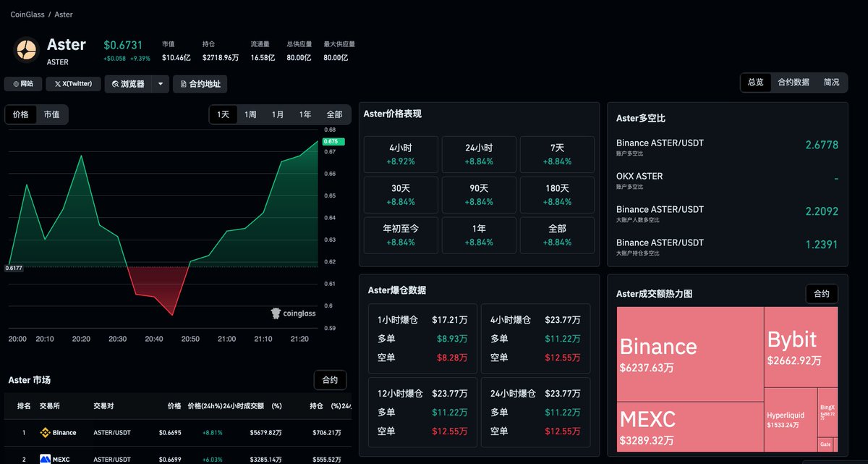Click the globe icon in 网站 button
868x464 pixels.
click(x=16, y=84)
